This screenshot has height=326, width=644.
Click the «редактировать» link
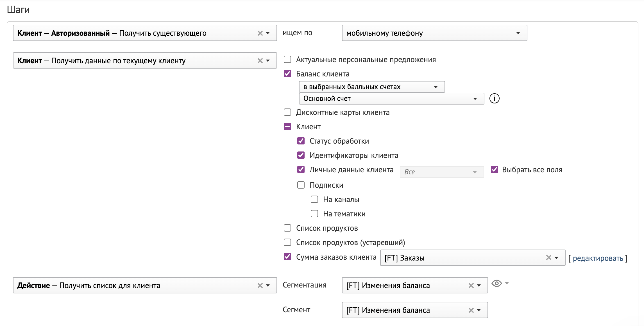tap(598, 259)
